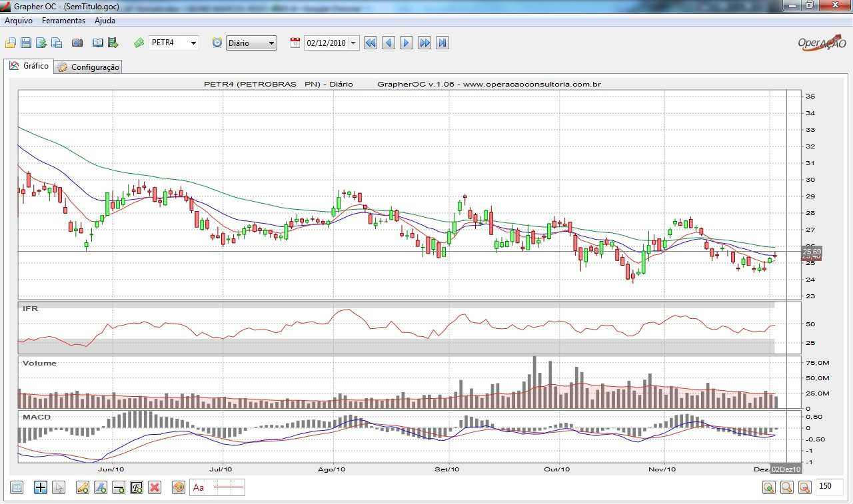The height and width of the screenshot is (504, 853).
Task: Switch to the Configuração tab
Action: pyautogui.click(x=88, y=67)
